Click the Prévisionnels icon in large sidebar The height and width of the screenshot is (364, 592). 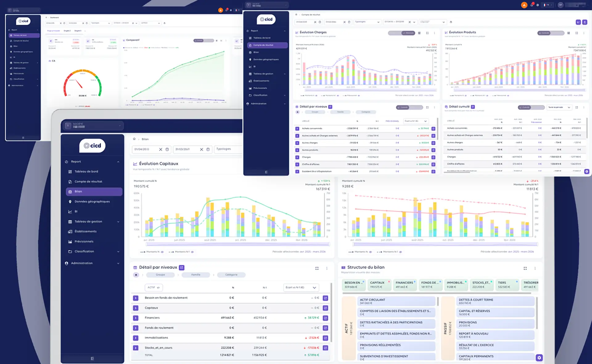tap(70, 241)
